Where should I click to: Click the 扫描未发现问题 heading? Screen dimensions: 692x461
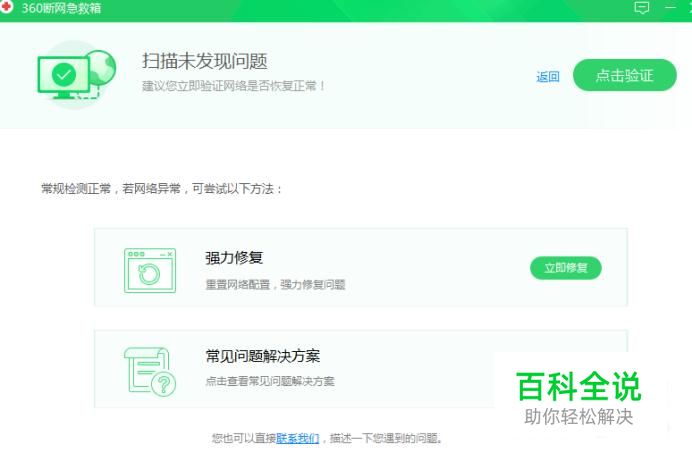pyautogui.click(x=205, y=61)
